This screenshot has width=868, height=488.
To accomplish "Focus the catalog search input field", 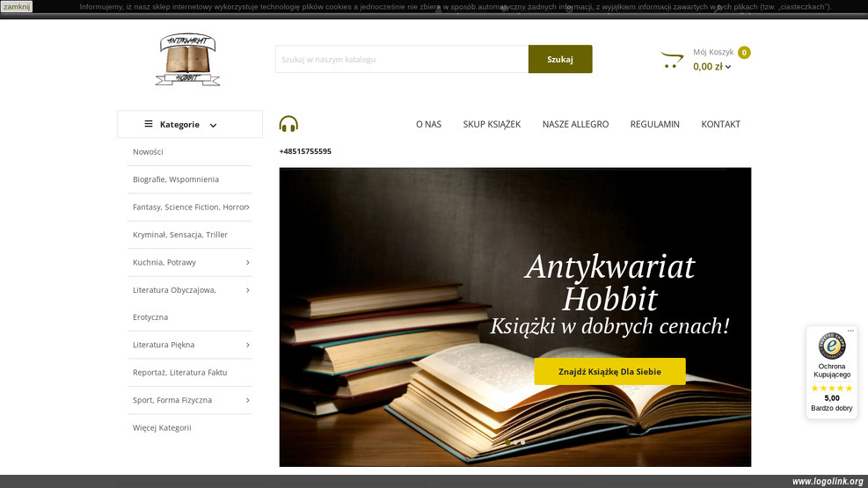I will (402, 59).
